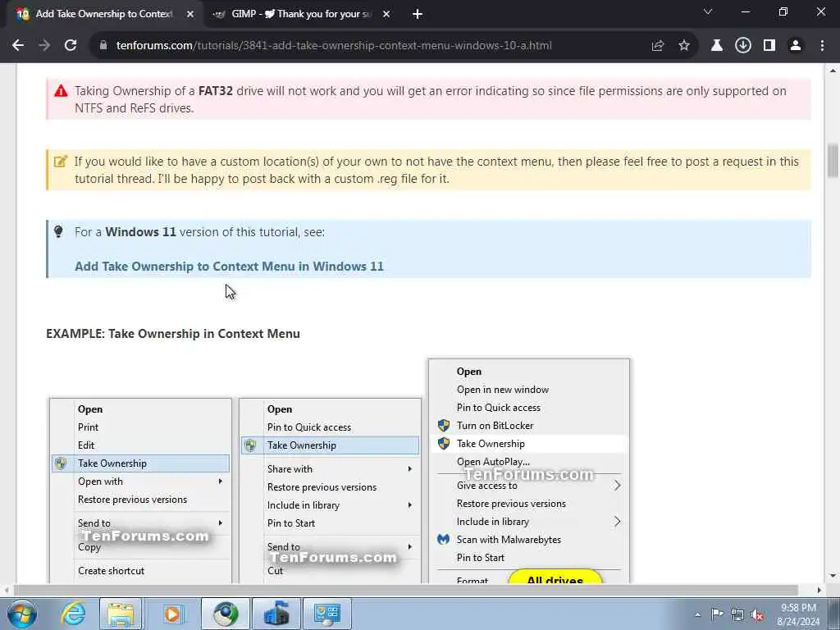Click the Chrome taskbar button
The image size is (840, 630).
pos(226,614)
